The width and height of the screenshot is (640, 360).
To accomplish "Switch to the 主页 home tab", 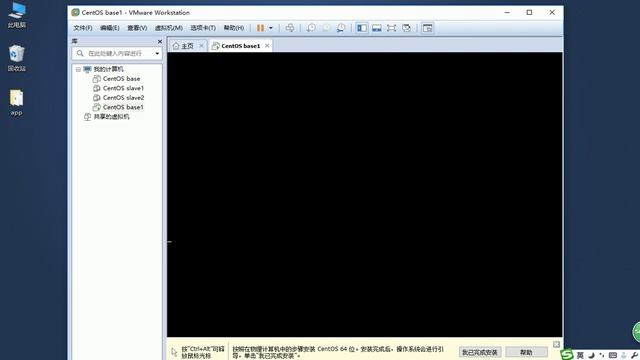I will point(183,46).
